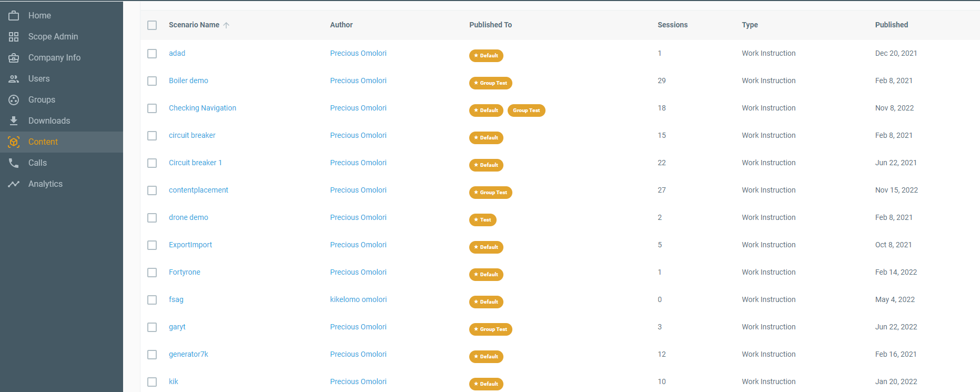Viewport: 980px width, 392px height.
Task: Click the Groups circle icon
Action: pyautogui.click(x=14, y=100)
